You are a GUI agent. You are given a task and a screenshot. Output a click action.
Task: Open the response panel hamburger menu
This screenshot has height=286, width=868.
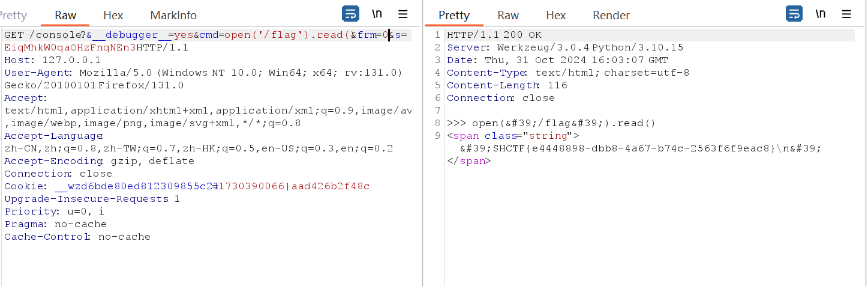846,14
